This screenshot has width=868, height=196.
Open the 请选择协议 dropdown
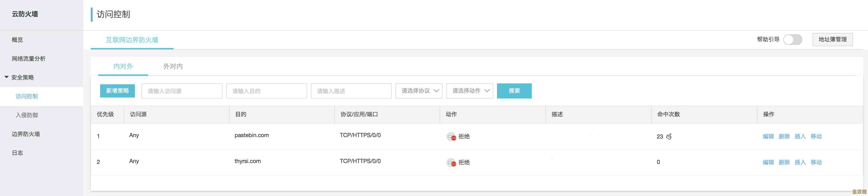(x=419, y=91)
